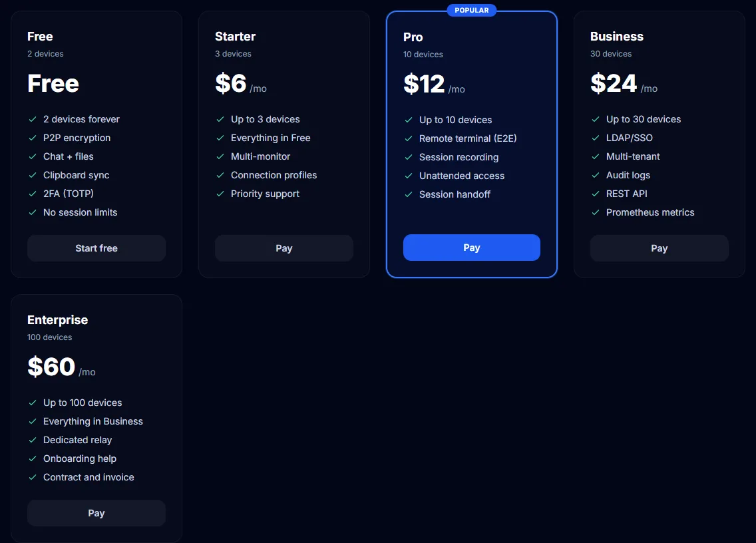The width and height of the screenshot is (756, 543).
Task: Click checkmark beside Clipboard sync
Action: pyautogui.click(x=33, y=175)
